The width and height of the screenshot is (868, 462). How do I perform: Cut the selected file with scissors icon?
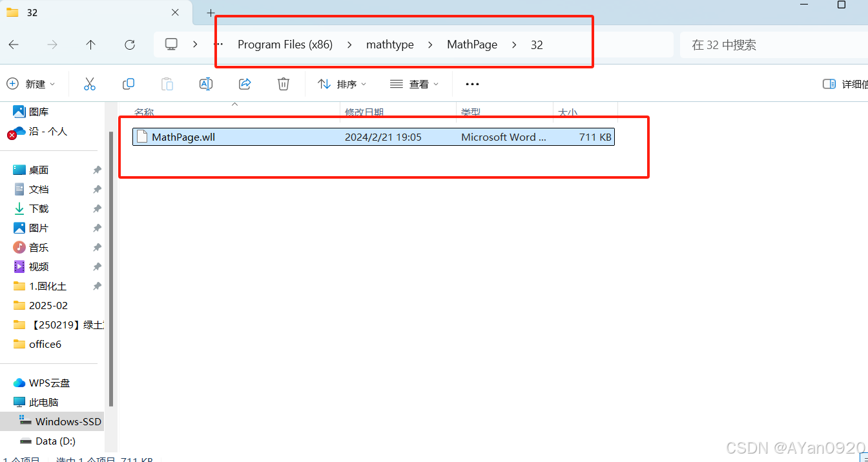[90, 84]
